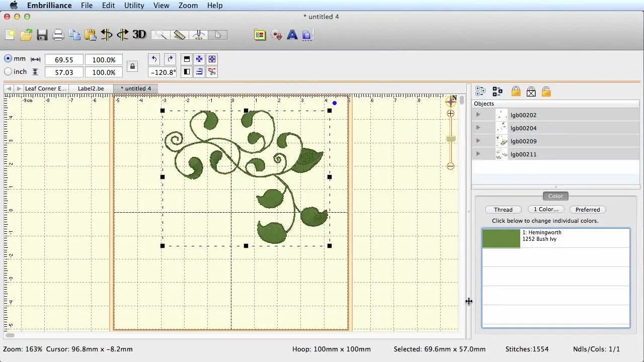Click the scissors split icon
Screen dimensions: 644x362
tap(212, 72)
